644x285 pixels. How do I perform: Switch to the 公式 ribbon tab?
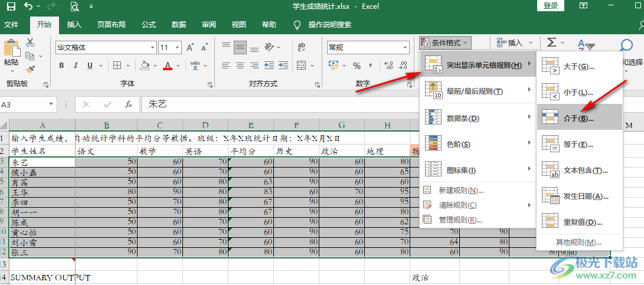pos(148,25)
